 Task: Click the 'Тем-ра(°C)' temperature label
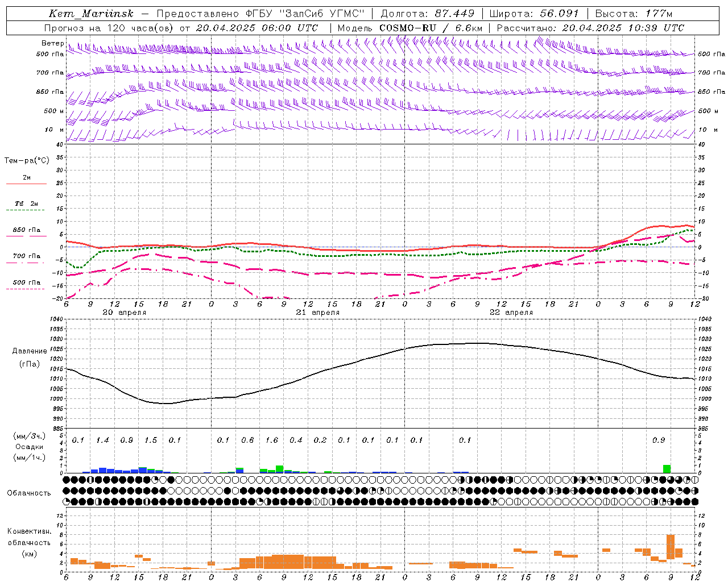coord(27,161)
